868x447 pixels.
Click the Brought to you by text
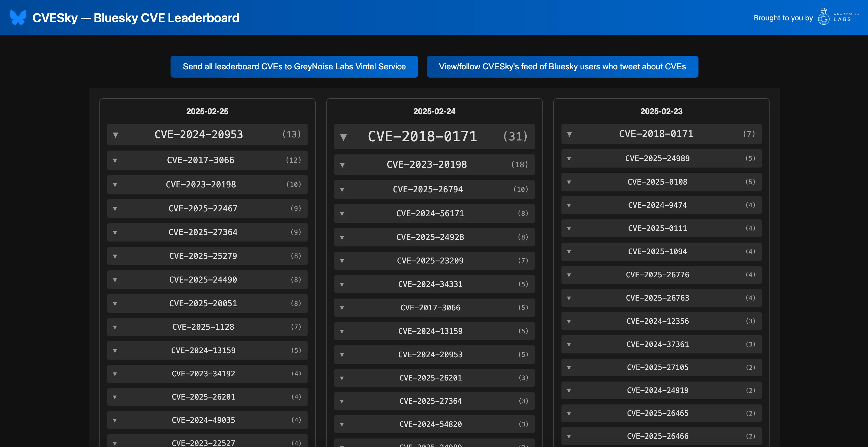[783, 18]
